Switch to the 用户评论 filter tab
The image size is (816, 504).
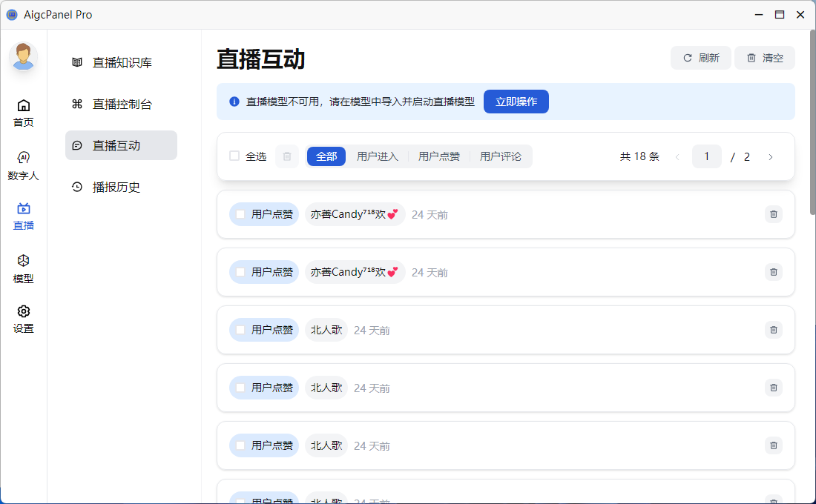[501, 156]
